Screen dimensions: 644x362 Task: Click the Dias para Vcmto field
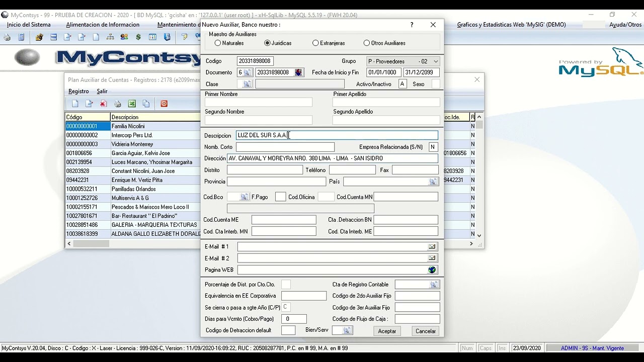[x=294, y=319]
